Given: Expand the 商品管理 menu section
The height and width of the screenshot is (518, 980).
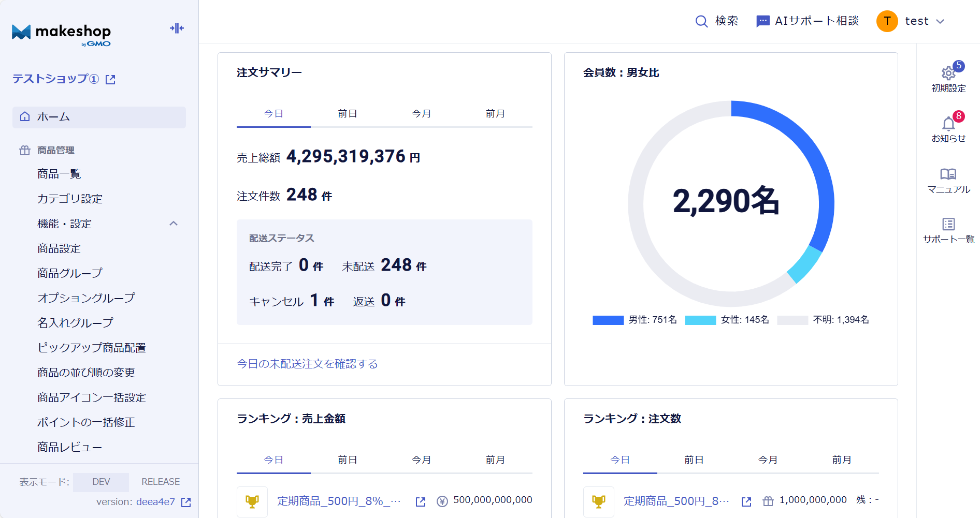Looking at the screenshot, I should pos(56,151).
